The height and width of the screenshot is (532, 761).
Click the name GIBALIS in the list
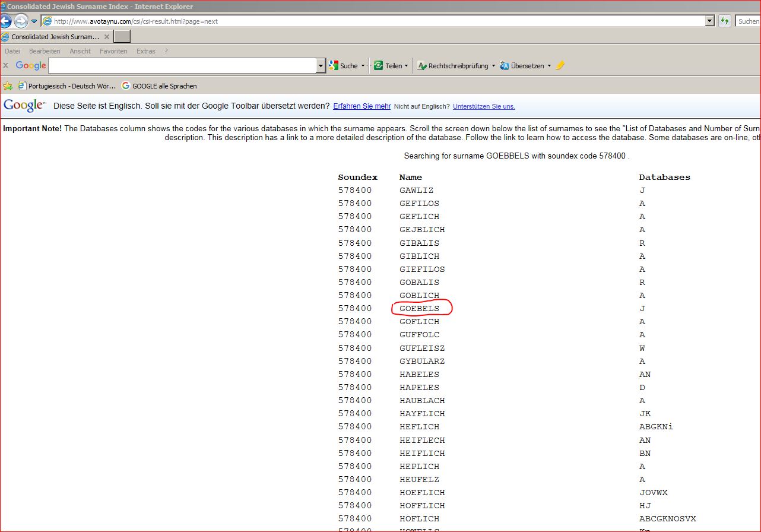(420, 243)
